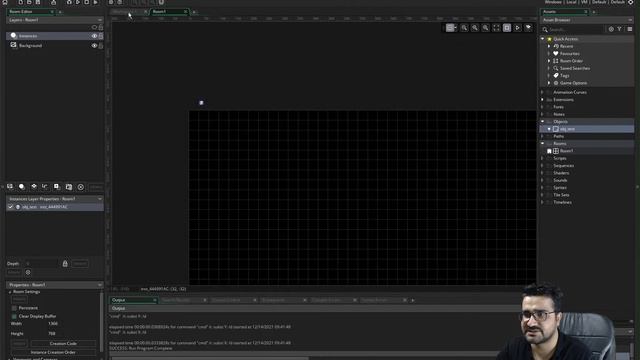
Task: Open the Compile Errors tab
Action: [x=333, y=300]
